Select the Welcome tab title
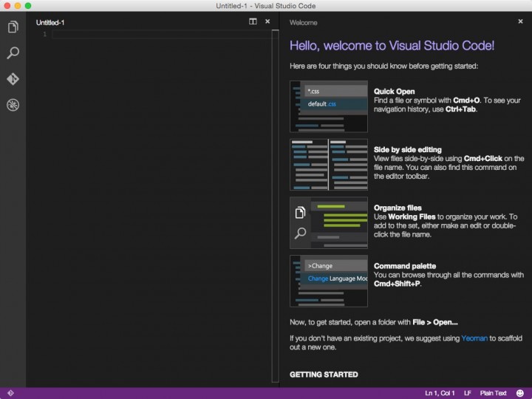The height and width of the screenshot is (399, 532). [304, 23]
